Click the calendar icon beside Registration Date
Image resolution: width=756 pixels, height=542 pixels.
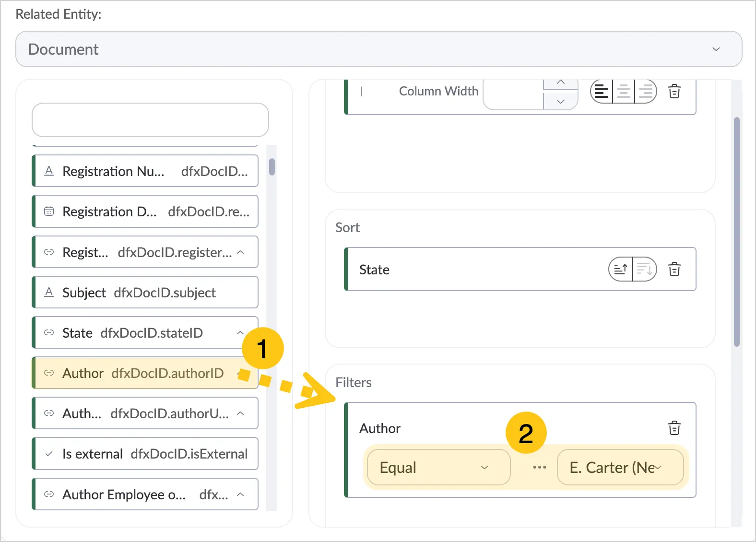click(x=49, y=211)
